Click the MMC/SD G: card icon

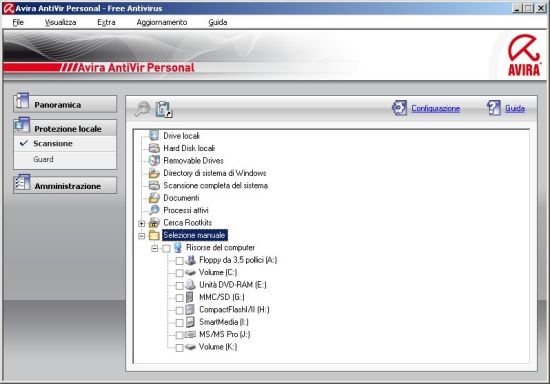189,297
